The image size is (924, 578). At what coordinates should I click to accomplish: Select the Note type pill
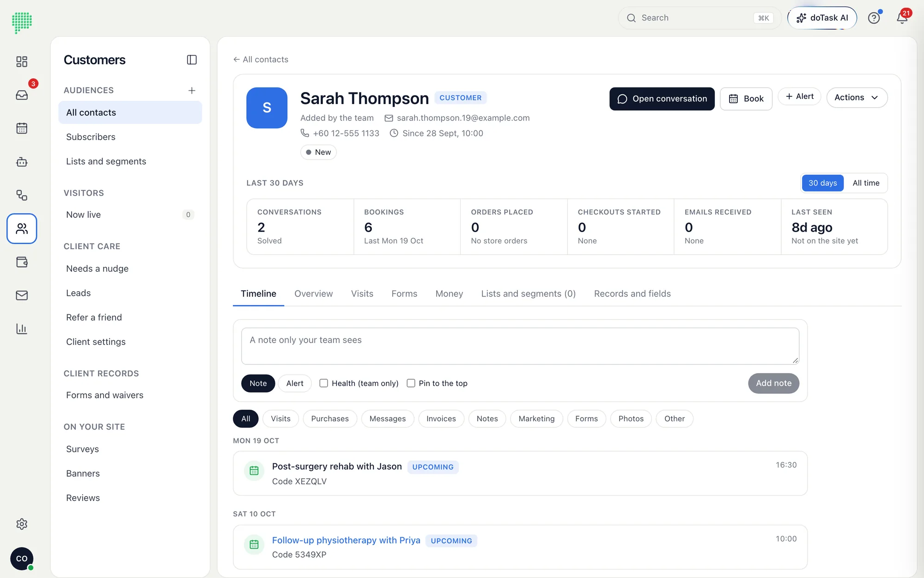pos(258,383)
